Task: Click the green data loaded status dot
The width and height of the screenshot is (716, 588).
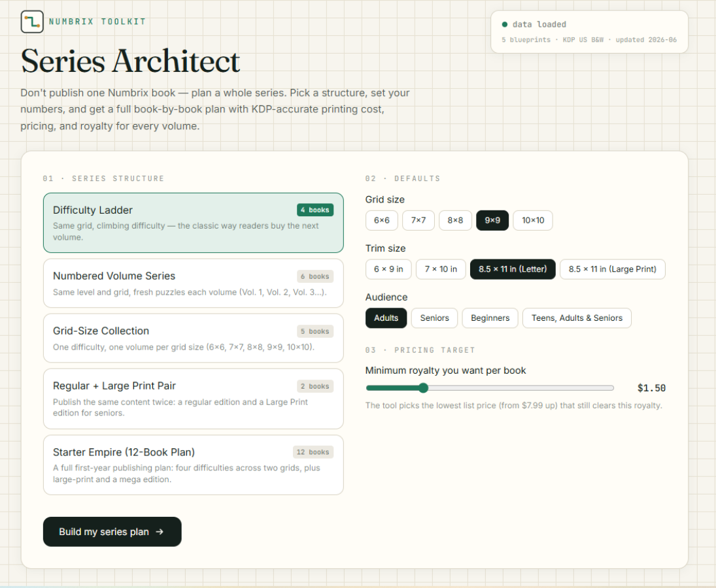Action: [x=505, y=24]
